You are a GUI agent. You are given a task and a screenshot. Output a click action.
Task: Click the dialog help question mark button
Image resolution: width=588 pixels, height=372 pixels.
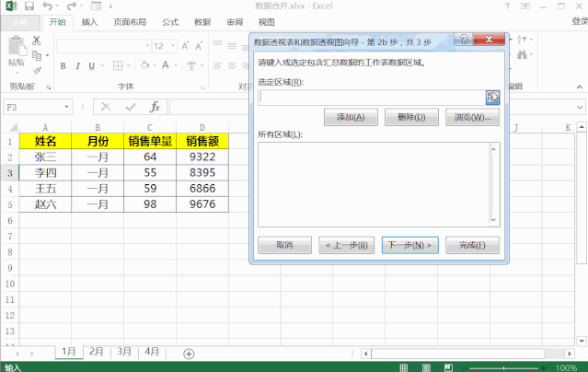[464, 39]
